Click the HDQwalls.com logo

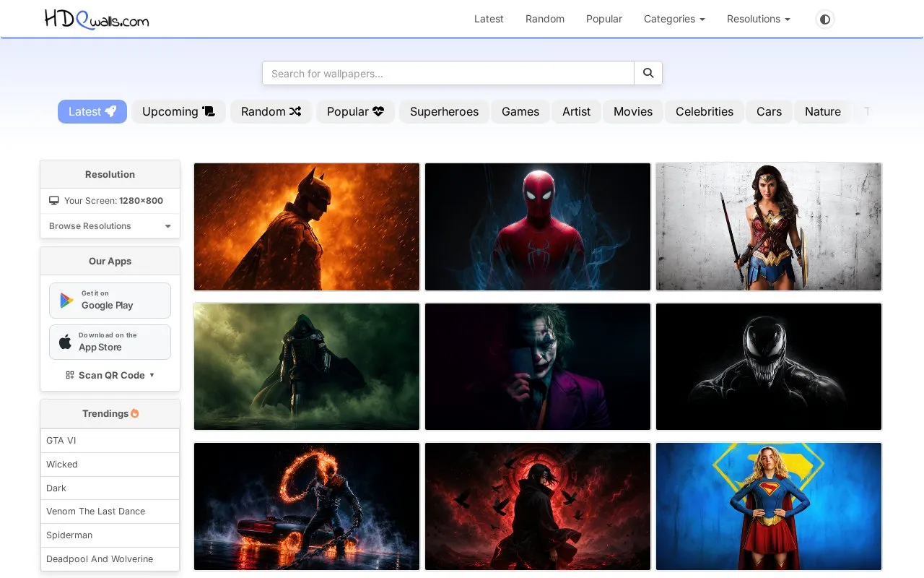(x=97, y=19)
